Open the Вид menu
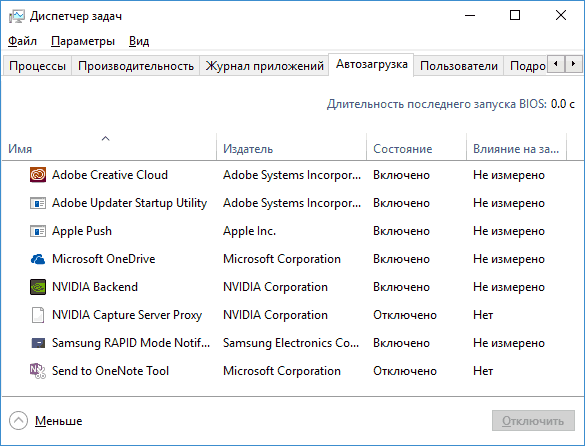This screenshot has width=585, height=446. point(139,41)
